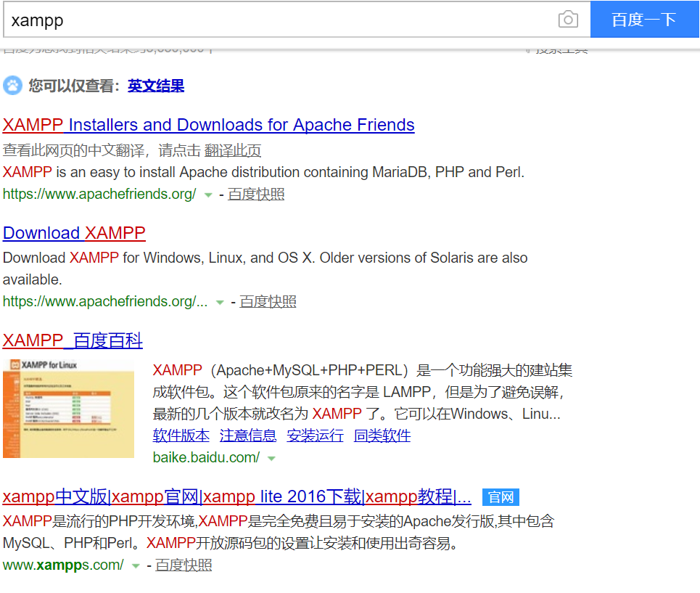Open the 英文结果 link
700x593 pixels.
click(x=156, y=86)
